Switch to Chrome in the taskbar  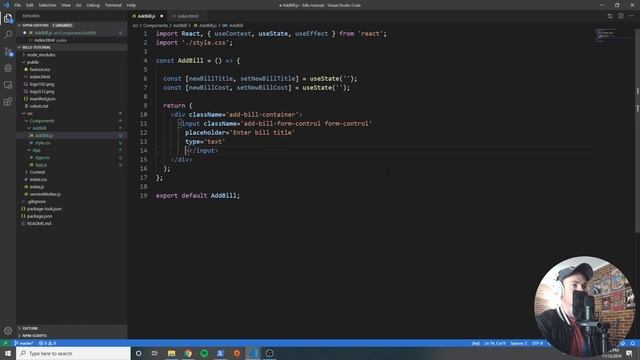188,353
